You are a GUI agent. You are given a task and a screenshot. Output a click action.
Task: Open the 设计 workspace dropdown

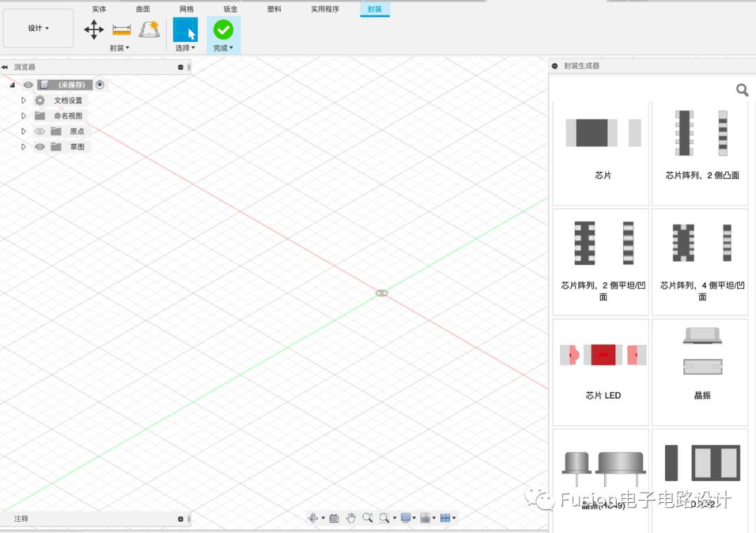[38, 28]
